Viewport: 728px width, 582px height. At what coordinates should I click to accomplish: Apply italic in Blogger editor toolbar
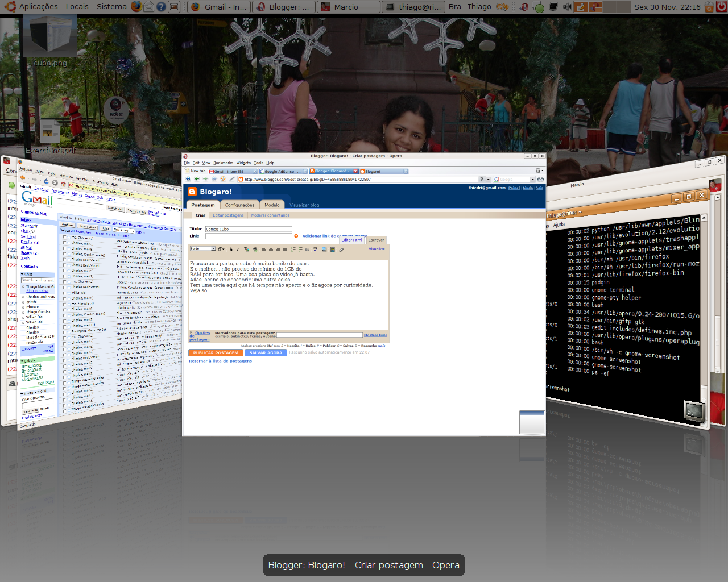[238, 250]
